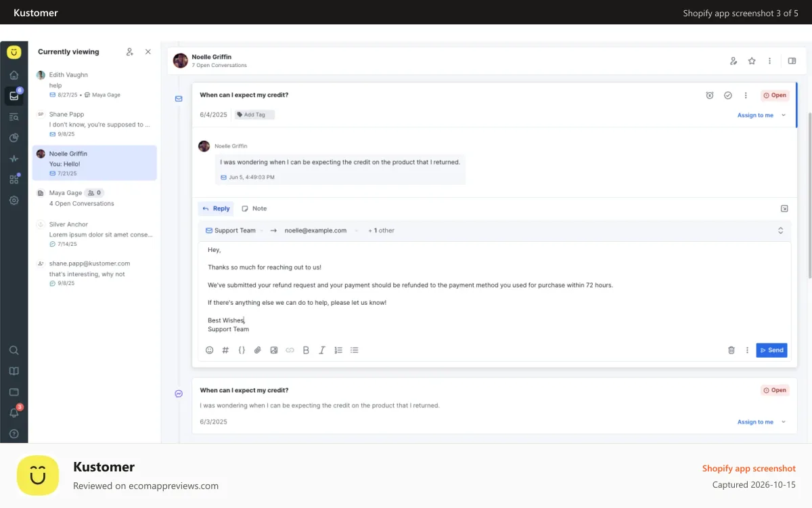This screenshot has width=812, height=508.
Task: Open conversation options beside Open badge
Action: [746, 96]
